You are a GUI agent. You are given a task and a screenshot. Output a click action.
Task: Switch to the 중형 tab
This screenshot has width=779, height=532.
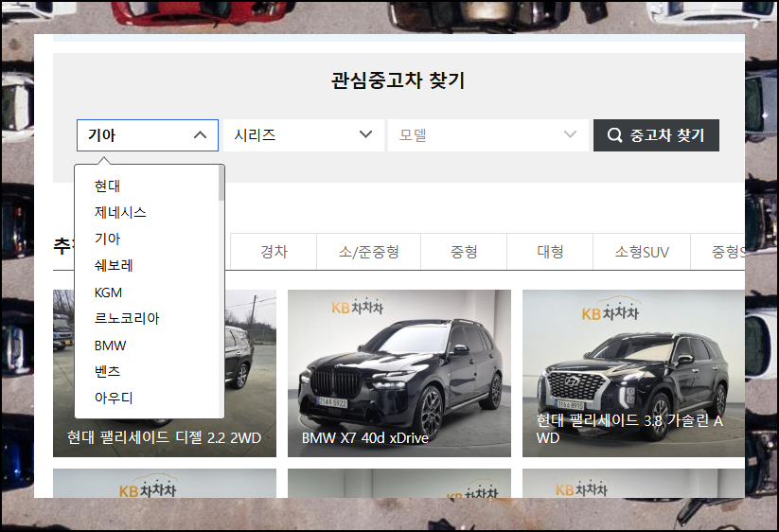464,252
